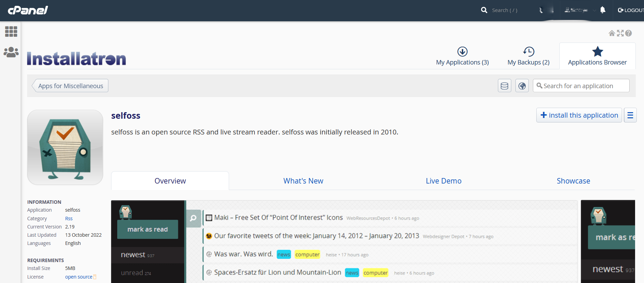
Task: Click the database icon button
Action: [504, 86]
